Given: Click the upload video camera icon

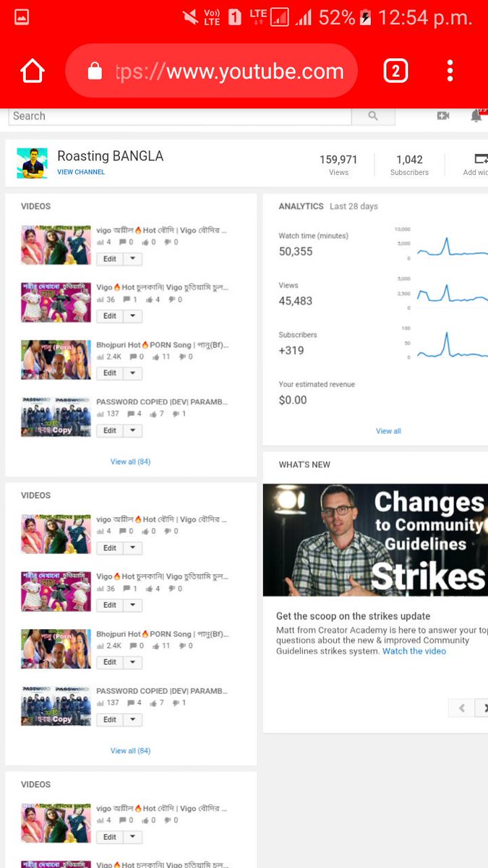Looking at the screenshot, I should [443, 116].
